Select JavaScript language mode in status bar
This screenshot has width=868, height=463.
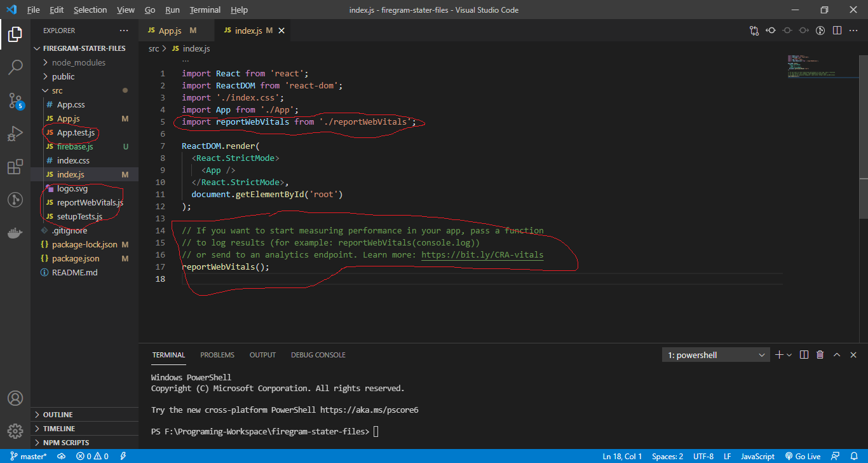pyautogui.click(x=757, y=456)
